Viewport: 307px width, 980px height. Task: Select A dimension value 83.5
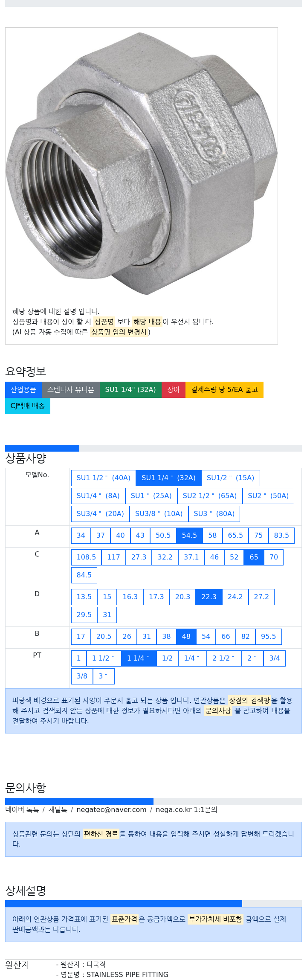(x=281, y=535)
